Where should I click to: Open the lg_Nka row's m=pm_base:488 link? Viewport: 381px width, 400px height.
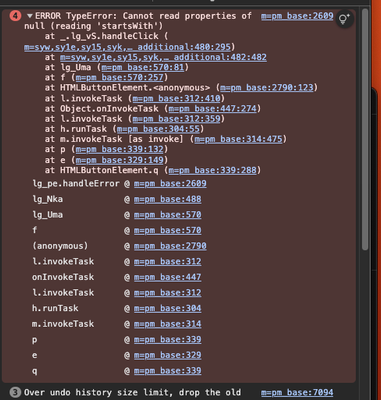[x=167, y=199]
